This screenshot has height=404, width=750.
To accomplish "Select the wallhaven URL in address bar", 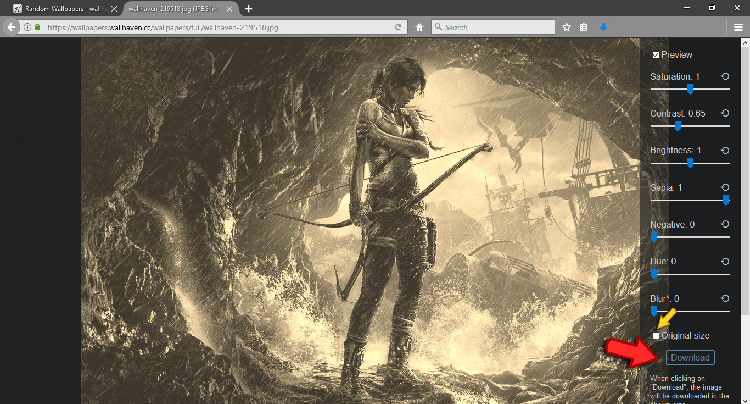I will (x=163, y=27).
